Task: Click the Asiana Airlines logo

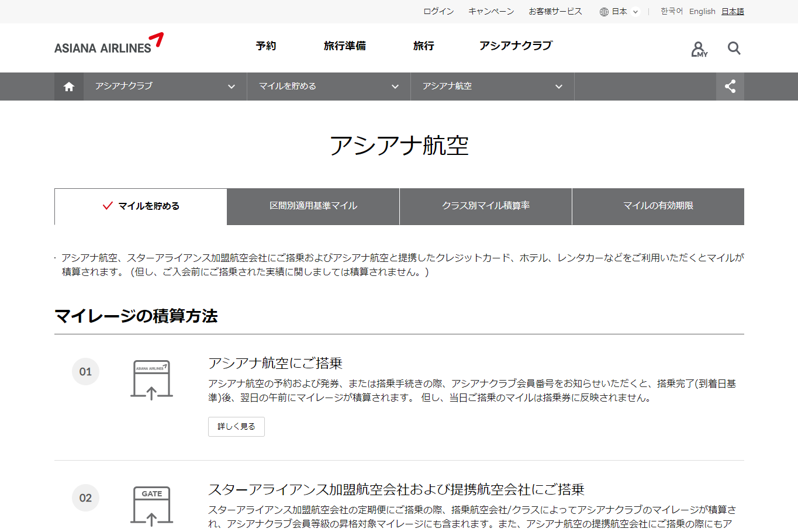Action: pos(109,44)
